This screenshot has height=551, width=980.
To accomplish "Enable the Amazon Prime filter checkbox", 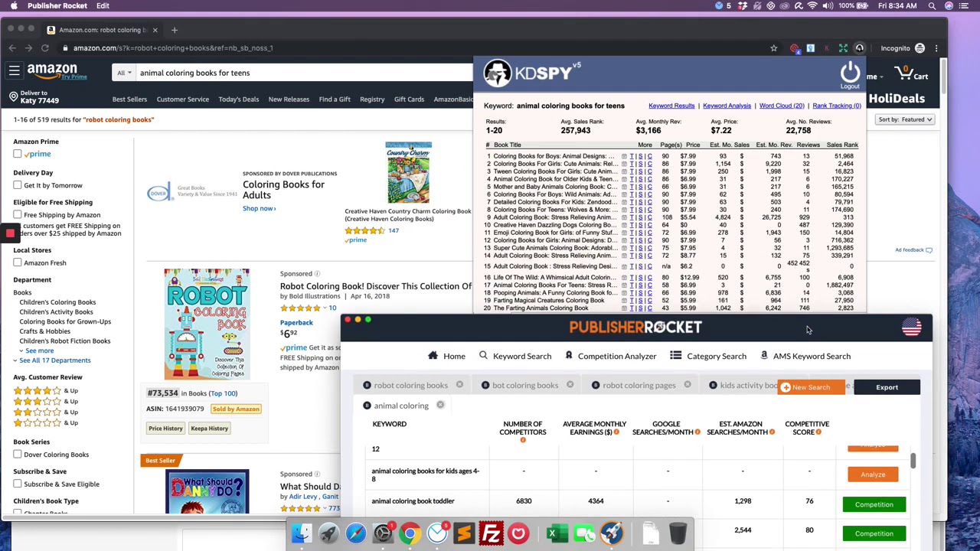I will click(x=18, y=154).
